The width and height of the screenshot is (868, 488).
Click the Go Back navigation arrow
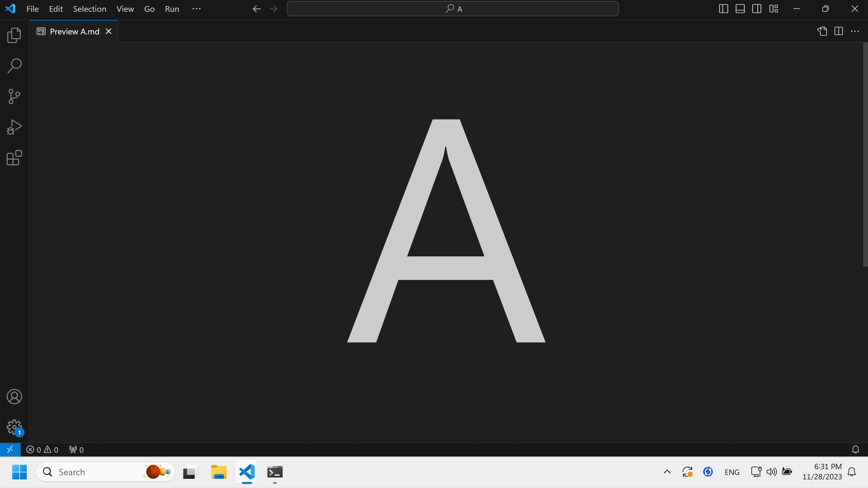257,9
